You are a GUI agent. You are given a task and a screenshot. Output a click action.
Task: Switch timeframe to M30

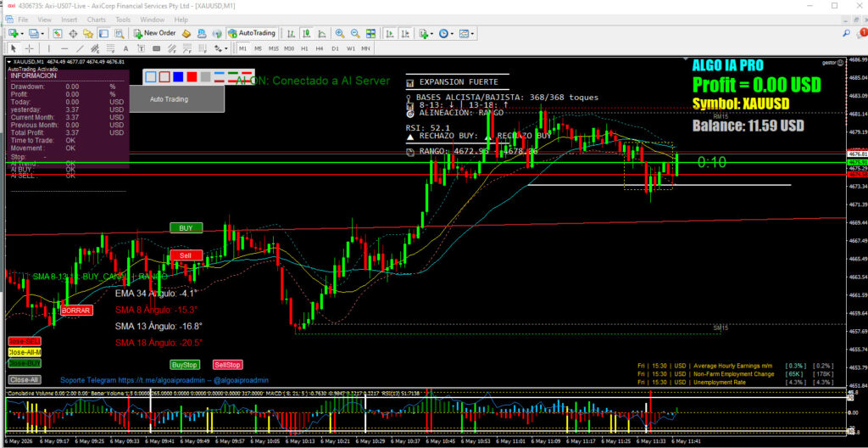coord(289,48)
